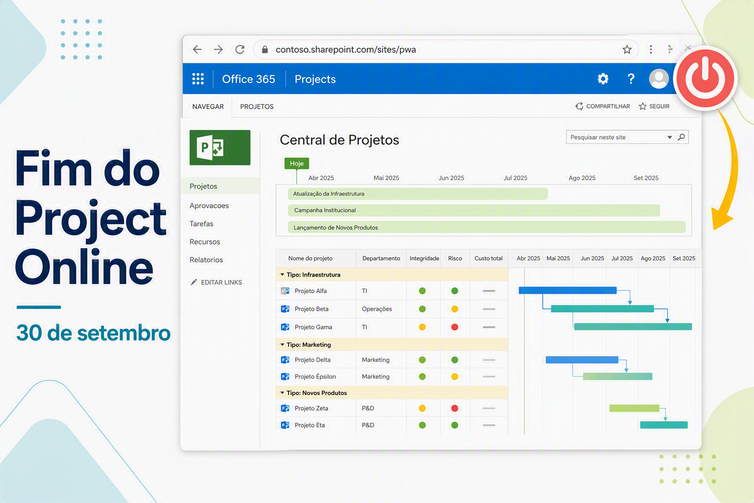Screen dimensions: 754x503
Task: Bookmark the page with the star icon
Action: tap(627, 50)
